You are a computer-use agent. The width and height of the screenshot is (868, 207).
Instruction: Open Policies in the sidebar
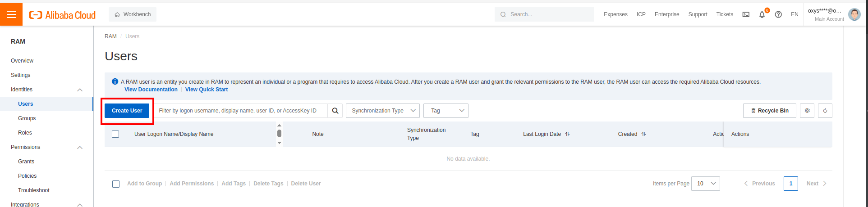pos(28,176)
